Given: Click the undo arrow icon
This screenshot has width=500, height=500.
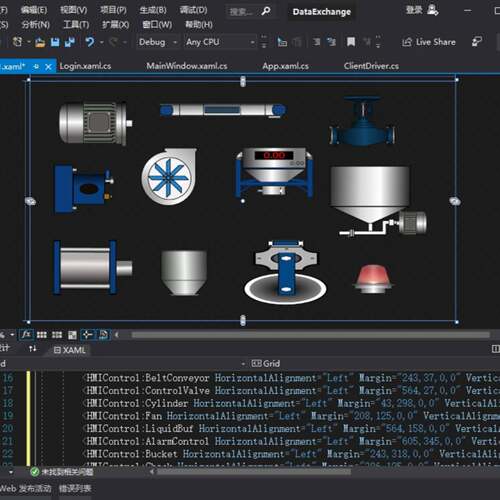Looking at the screenshot, I should tap(90, 42).
